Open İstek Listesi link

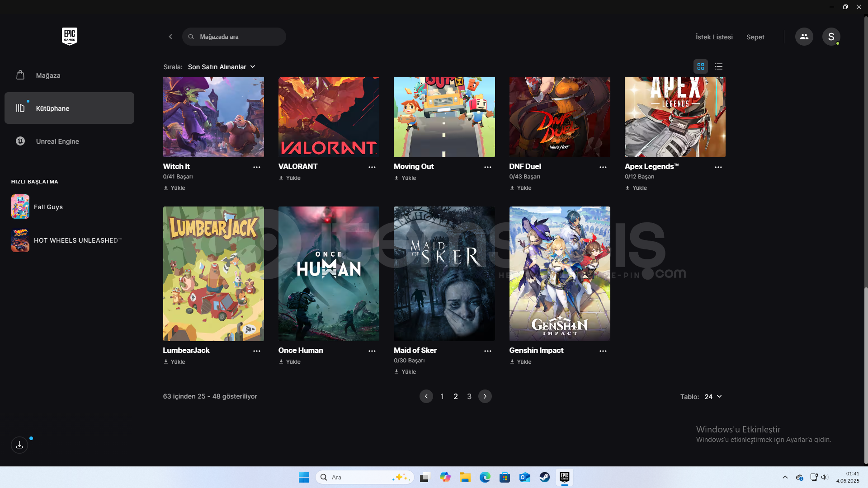[714, 37]
